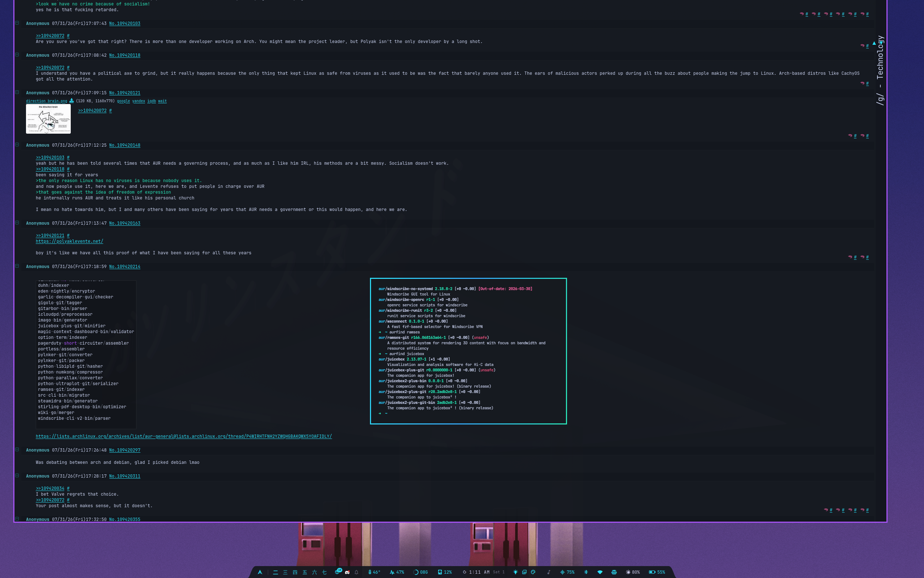Click the backlink arrow on post 109420103
The height and width of the screenshot is (578, 924).
(x=862, y=46)
